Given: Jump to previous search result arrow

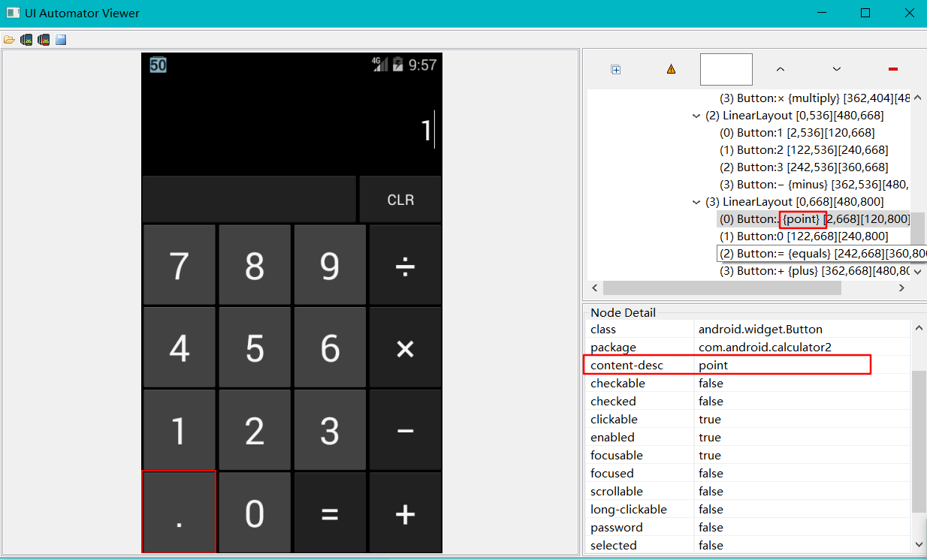Looking at the screenshot, I should (780, 68).
